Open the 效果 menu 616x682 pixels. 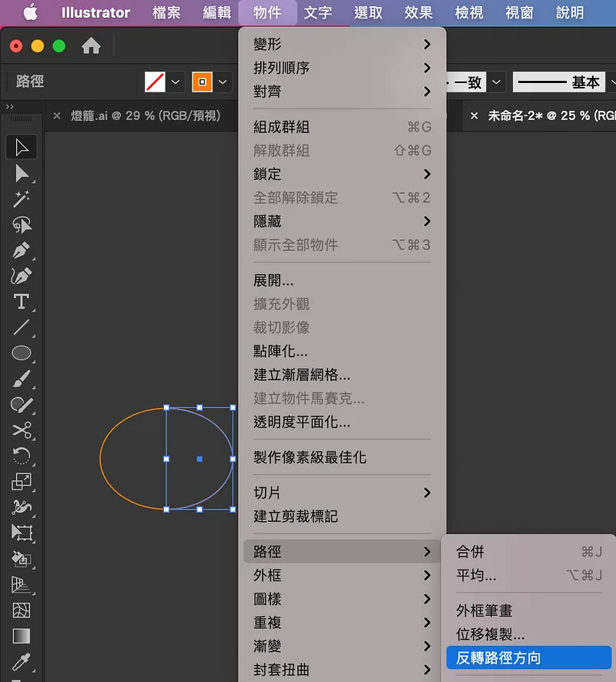coord(419,12)
